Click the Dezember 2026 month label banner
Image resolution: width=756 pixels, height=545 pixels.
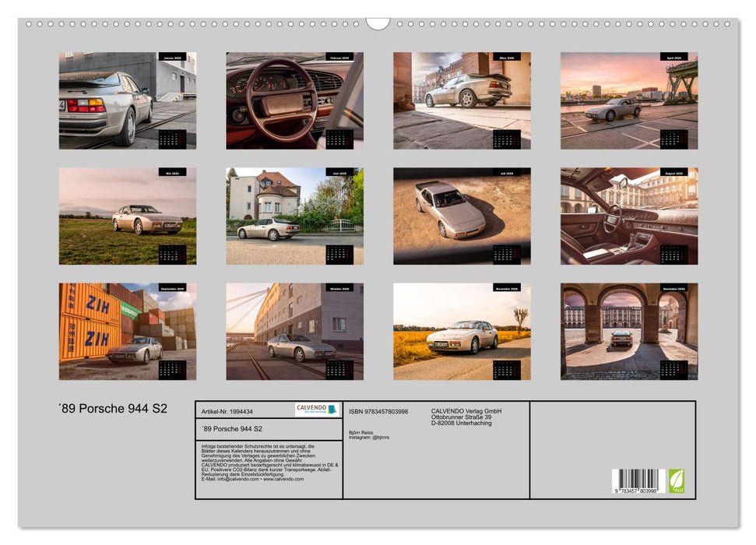click(x=673, y=288)
